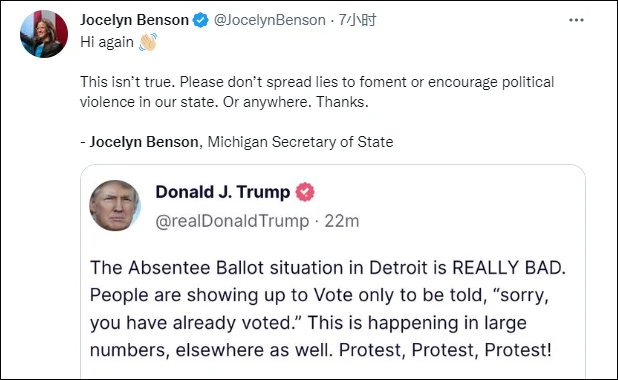This screenshot has height=380, width=618.
Task: Click the words 'REALLY BAD' in quoted post
Action: tap(509, 268)
